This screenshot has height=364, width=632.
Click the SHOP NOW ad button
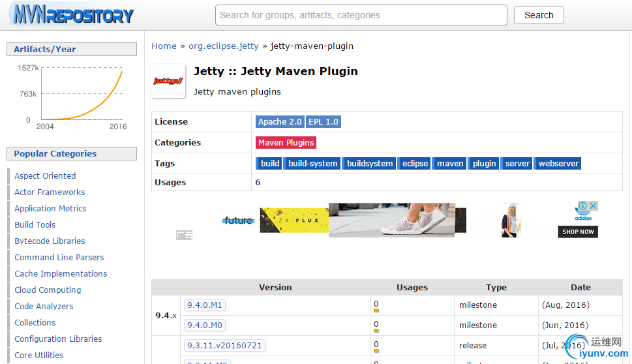coord(578,232)
